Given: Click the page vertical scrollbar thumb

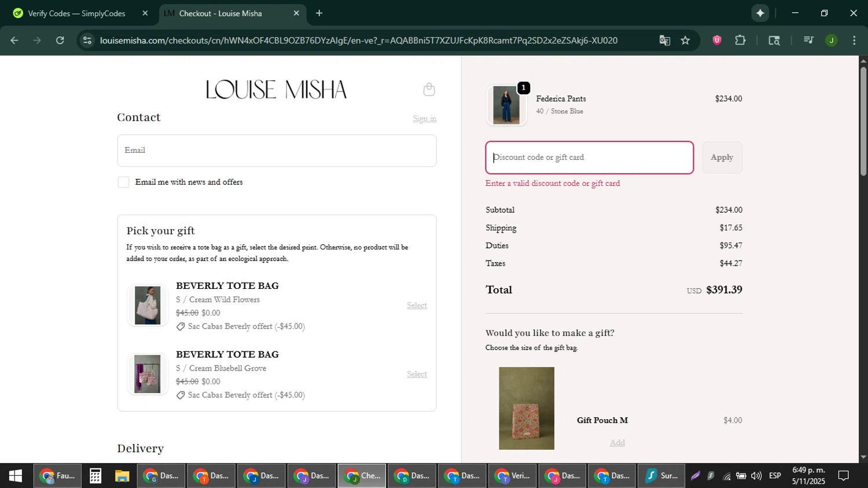Looking at the screenshot, I should coord(863,121).
